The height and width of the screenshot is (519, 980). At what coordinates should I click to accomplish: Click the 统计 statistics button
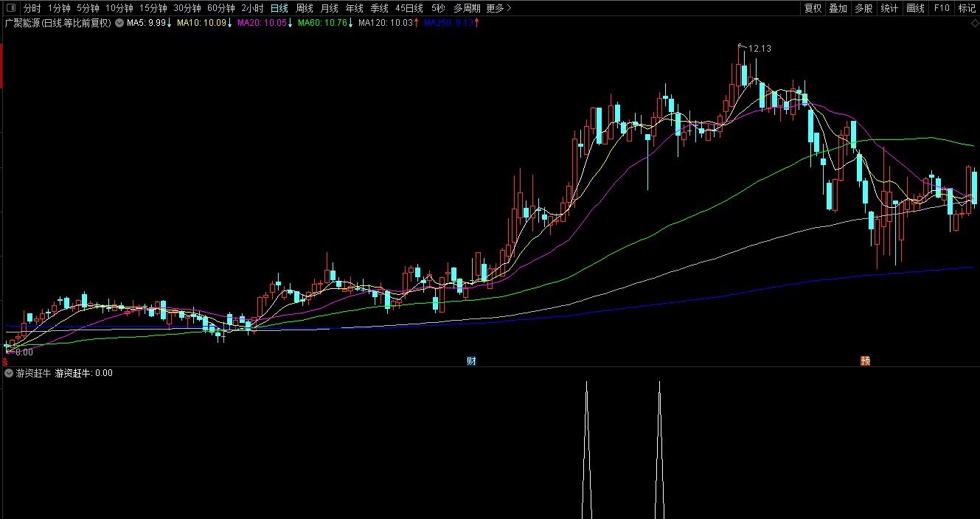[889, 9]
